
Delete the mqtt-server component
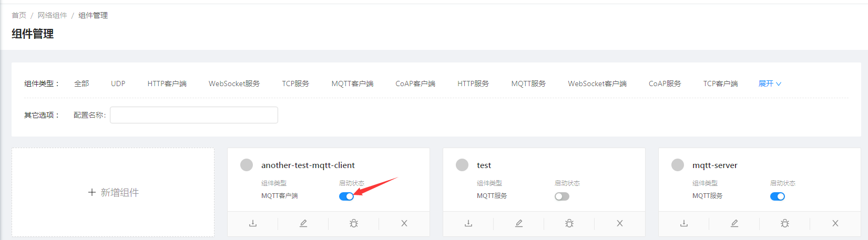pos(835,223)
